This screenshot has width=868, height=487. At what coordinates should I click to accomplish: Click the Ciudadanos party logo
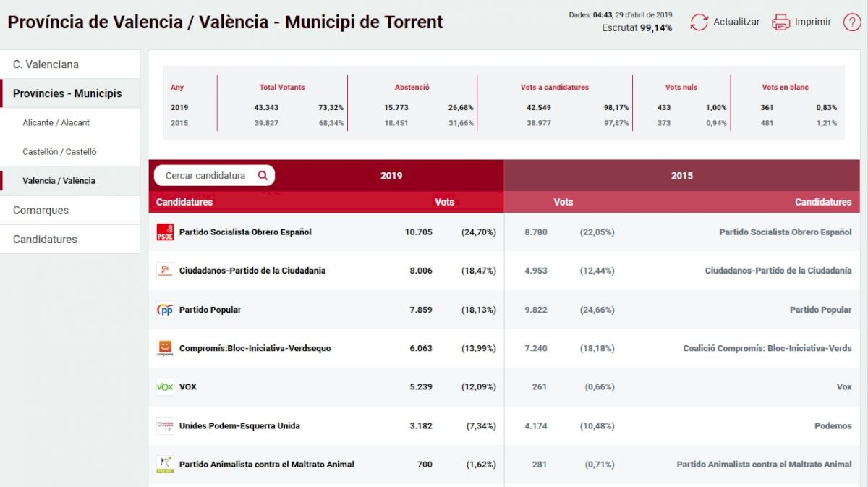click(x=165, y=271)
